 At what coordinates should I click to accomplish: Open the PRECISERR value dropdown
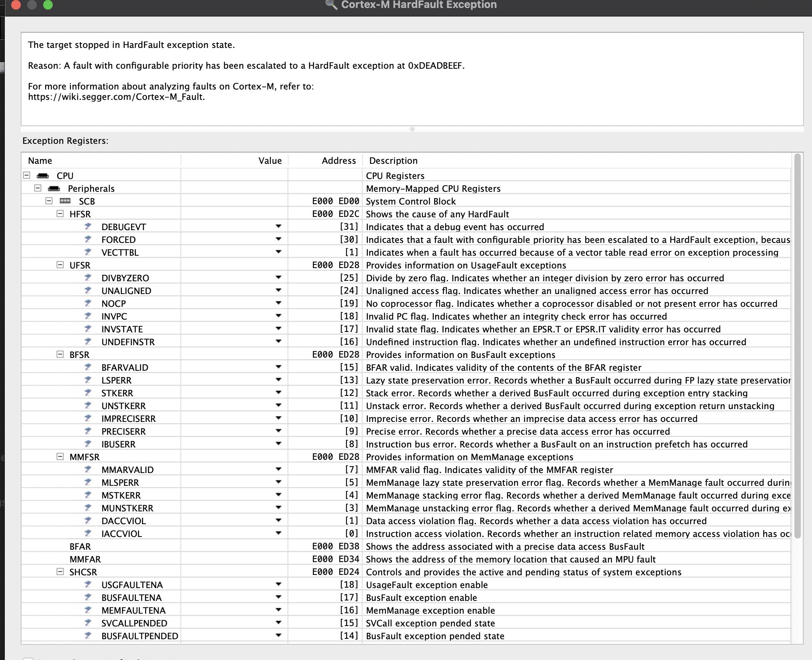pos(279,431)
